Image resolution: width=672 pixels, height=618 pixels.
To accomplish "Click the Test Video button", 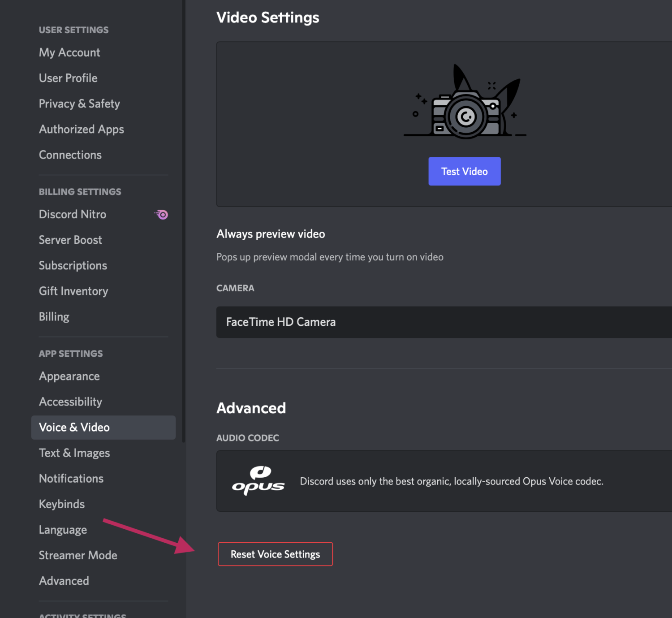I will (x=465, y=171).
